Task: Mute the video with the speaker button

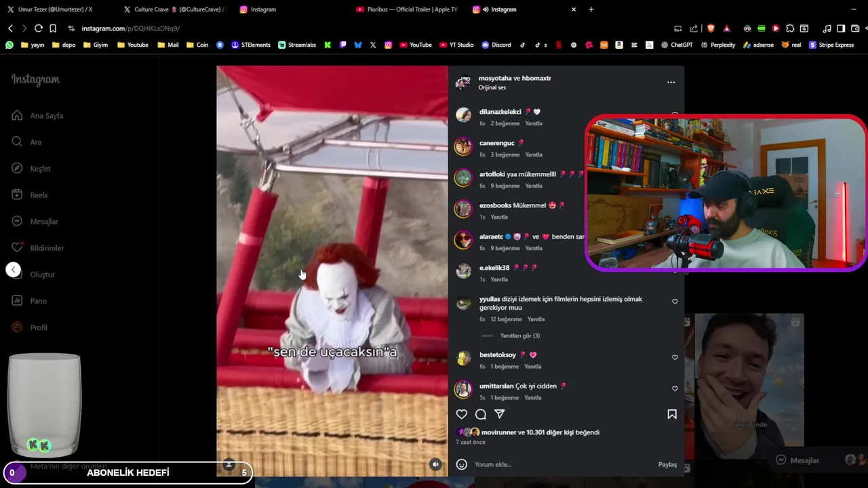Action: [435, 464]
